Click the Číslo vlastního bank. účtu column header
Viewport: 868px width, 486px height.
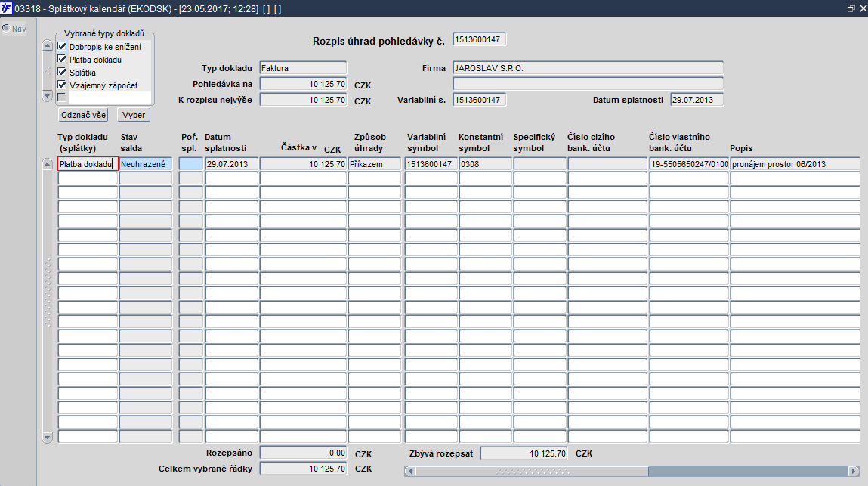pos(679,142)
